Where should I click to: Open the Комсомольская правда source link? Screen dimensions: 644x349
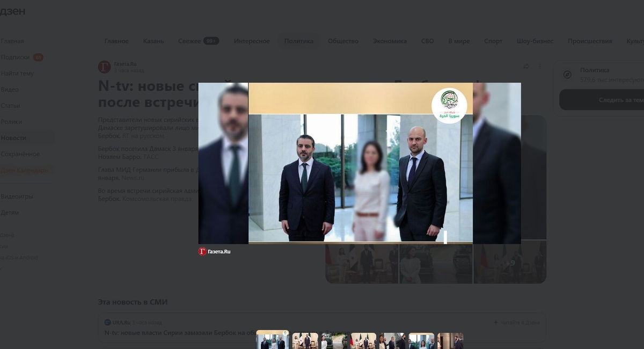[x=157, y=199]
